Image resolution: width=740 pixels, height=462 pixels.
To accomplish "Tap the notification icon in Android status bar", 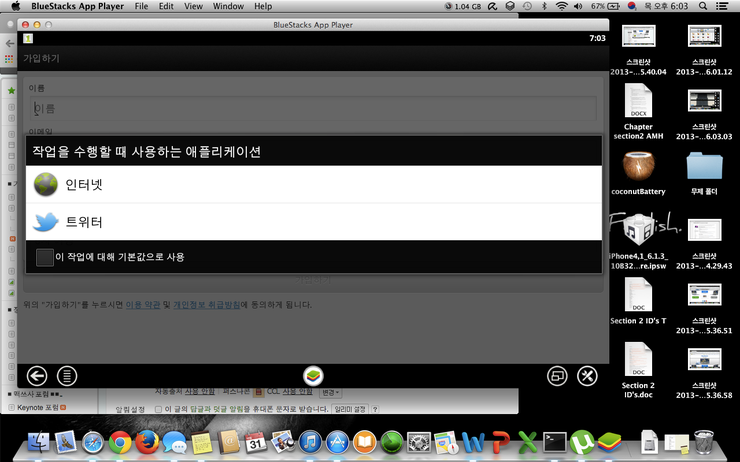I will click(x=28, y=38).
